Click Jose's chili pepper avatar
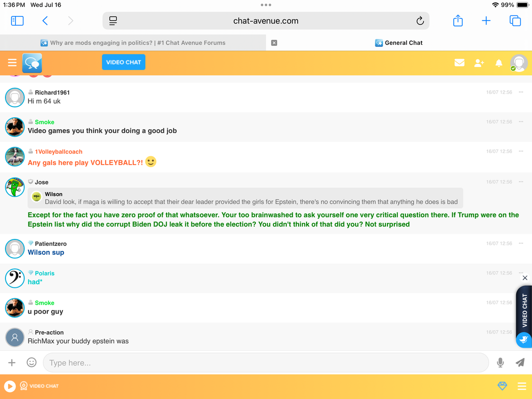This screenshot has height=399, width=532. tap(15, 187)
